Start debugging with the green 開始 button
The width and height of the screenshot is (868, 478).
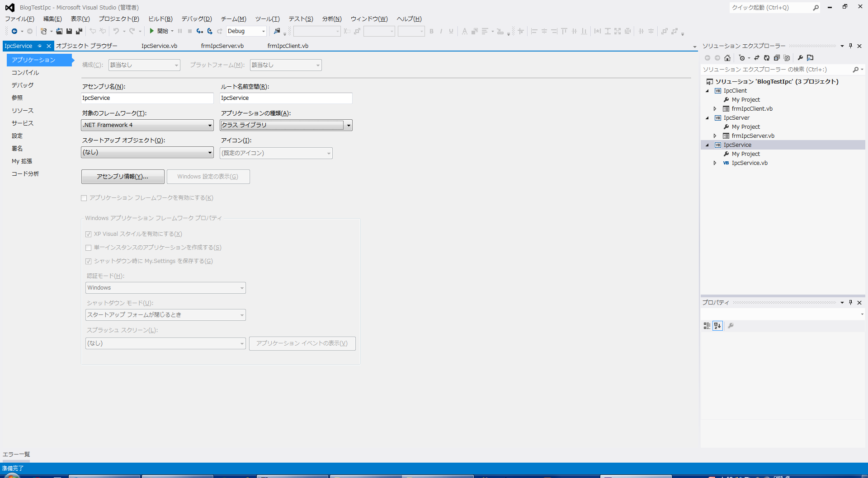pyautogui.click(x=159, y=31)
